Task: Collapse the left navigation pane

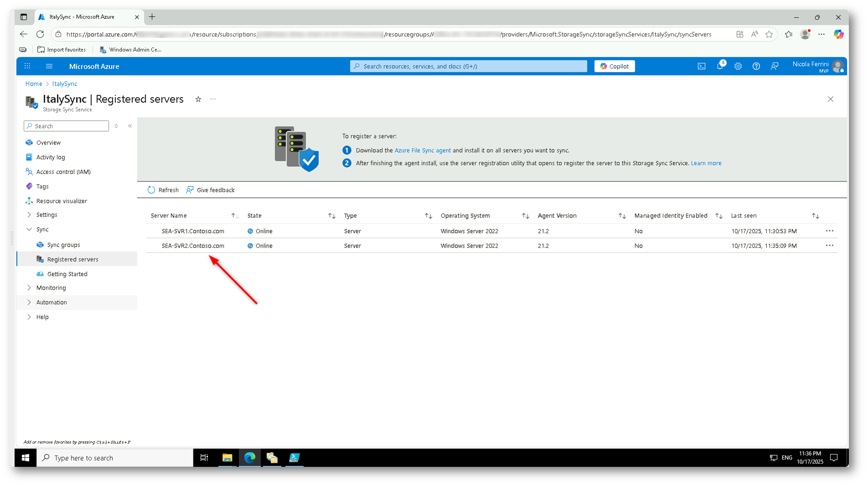Action: point(130,126)
